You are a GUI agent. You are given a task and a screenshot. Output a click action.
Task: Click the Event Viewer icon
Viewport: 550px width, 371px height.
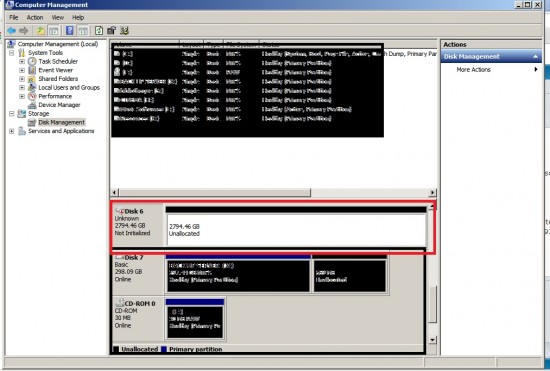click(32, 70)
